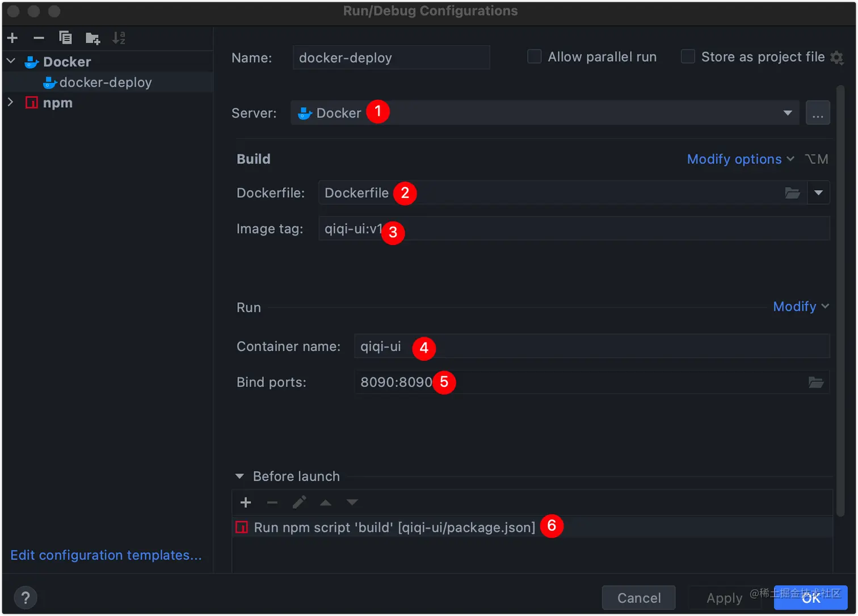Enable Store as project file

tap(688, 57)
